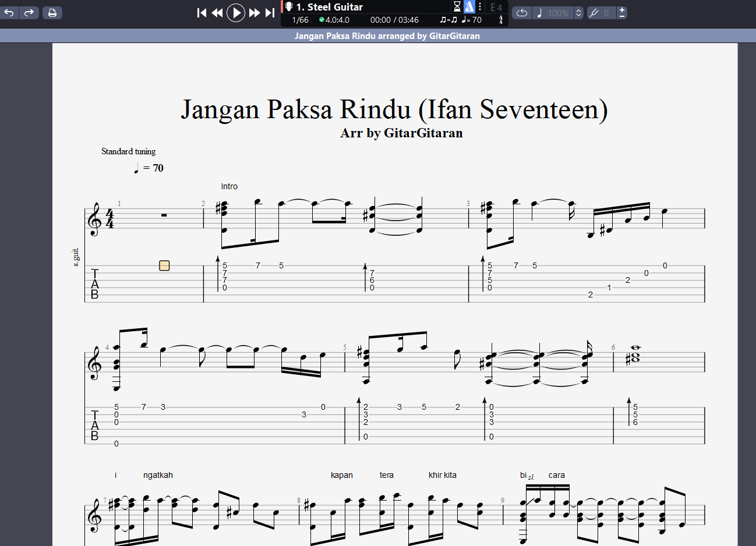The image size is (756, 546).
Task: Open the Print dialog via printer icon
Action: click(52, 12)
